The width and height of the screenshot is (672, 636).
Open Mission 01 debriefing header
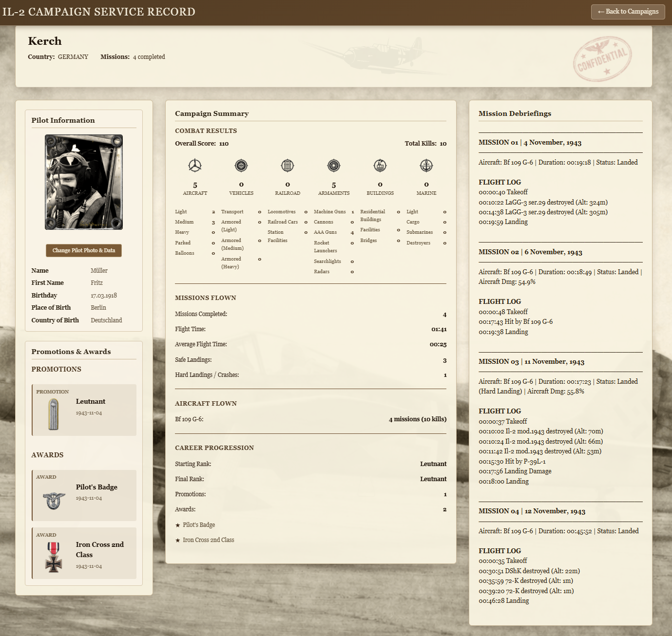pyautogui.click(x=530, y=143)
